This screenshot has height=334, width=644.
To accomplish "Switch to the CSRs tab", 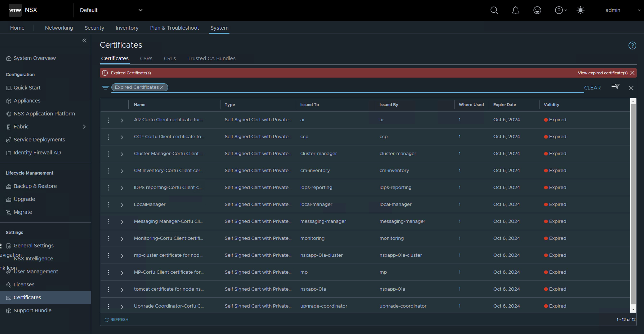I will (x=146, y=59).
